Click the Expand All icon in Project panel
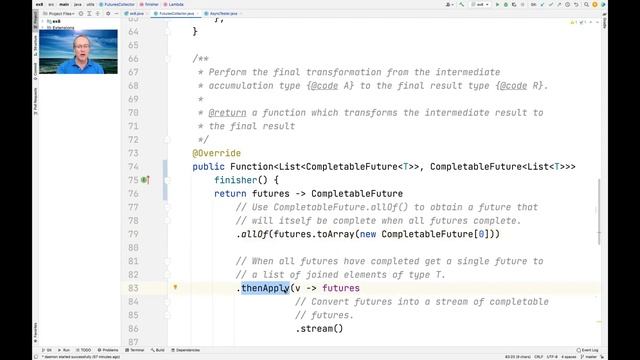640x360 pixels. click(x=89, y=13)
